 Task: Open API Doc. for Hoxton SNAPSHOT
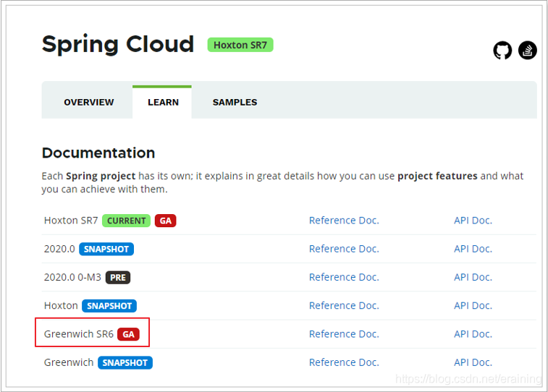[473, 306]
